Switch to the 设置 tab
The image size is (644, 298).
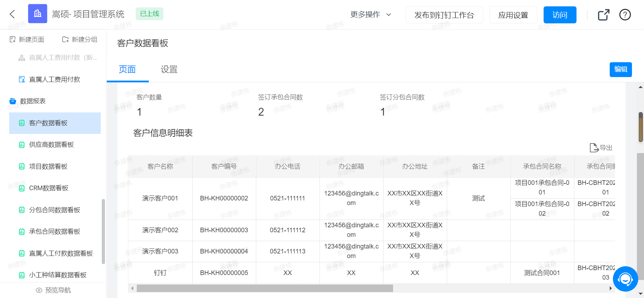pos(169,70)
